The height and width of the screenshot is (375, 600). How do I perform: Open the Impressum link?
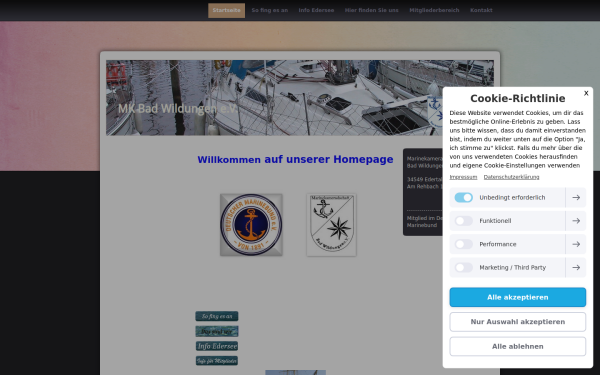[463, 177]
